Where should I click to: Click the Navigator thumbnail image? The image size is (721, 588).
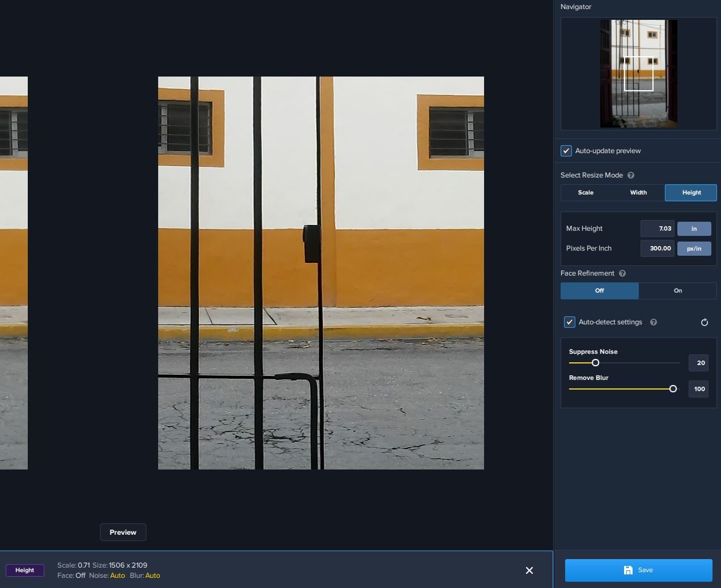(x=639, y=74)
